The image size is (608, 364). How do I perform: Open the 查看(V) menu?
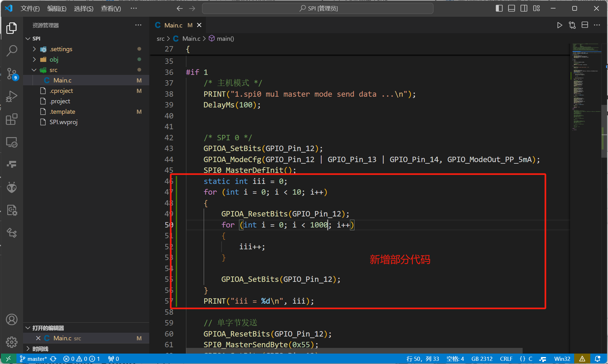point(111,9)
